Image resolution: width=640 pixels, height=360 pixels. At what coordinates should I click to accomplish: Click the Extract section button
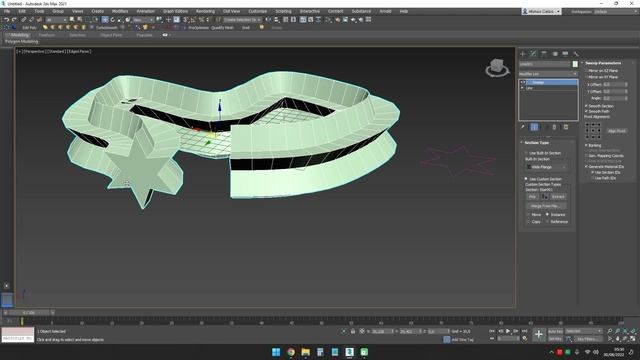[x=558, y=197]
